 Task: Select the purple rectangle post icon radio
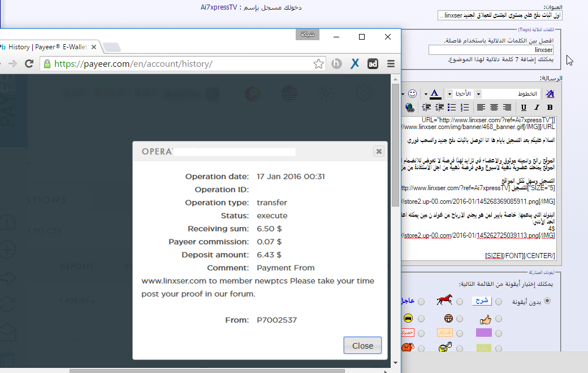click(498, 333)
